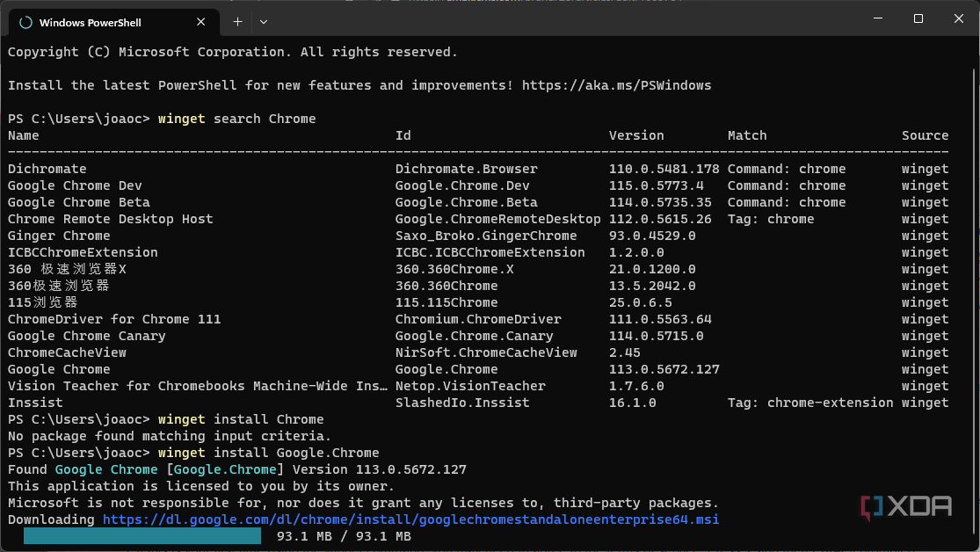Click the 'Copyright (C) Microsoft Corporation' line
The height and width of the screenshot is (552, 980).
(x=233, y=52)
